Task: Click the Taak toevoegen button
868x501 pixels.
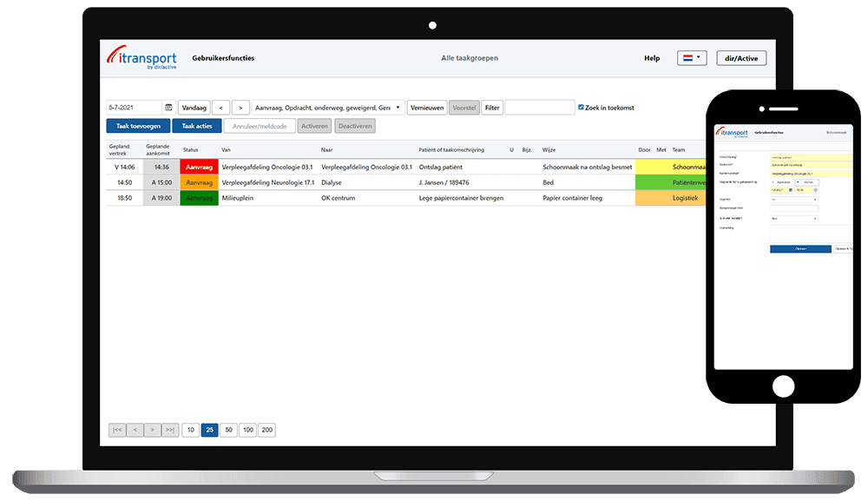Action: coord(137,126)
